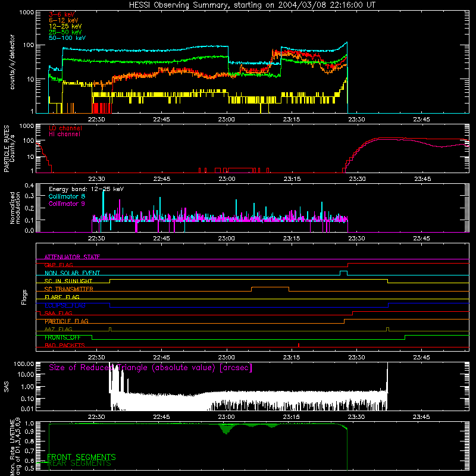Click the green 25-50 keV legend label
Screen dimensions: 476x476
(x=65, y=32)
